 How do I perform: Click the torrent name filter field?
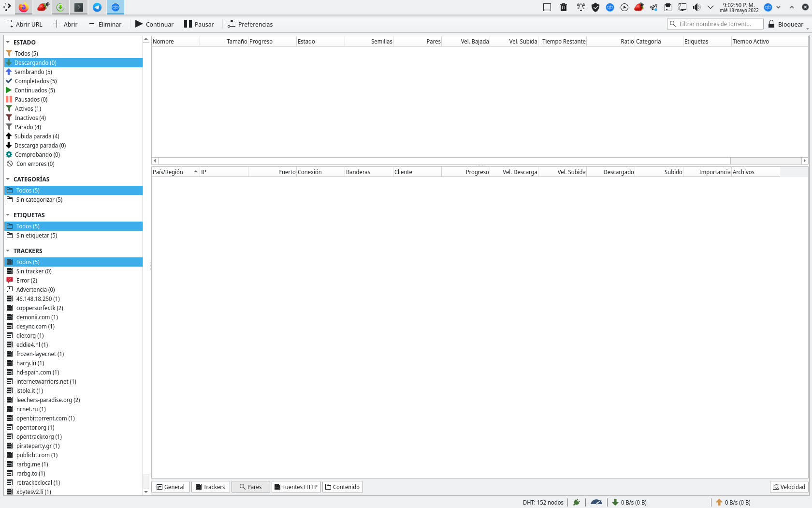[x=715, y=24]
